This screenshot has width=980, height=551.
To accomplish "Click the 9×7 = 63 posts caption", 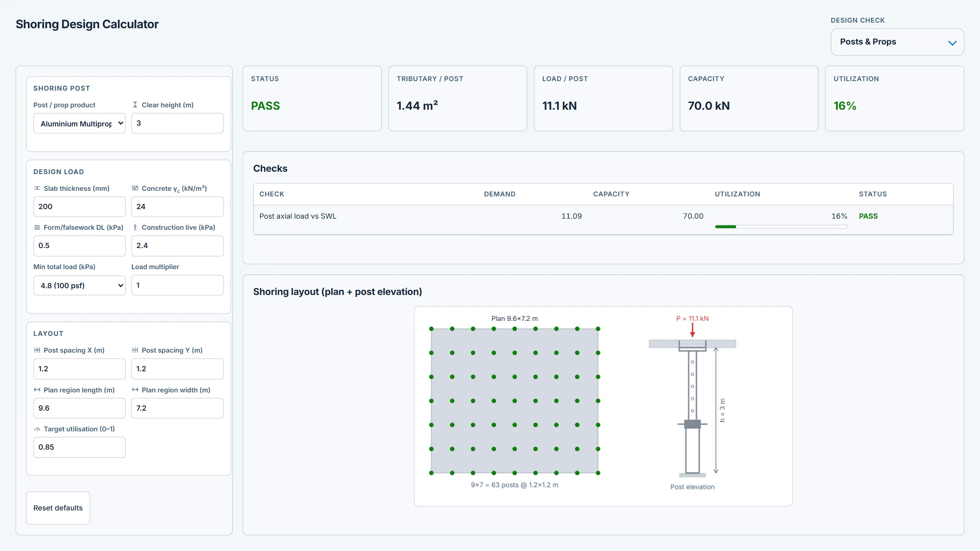I will click(x=515, y=485).
